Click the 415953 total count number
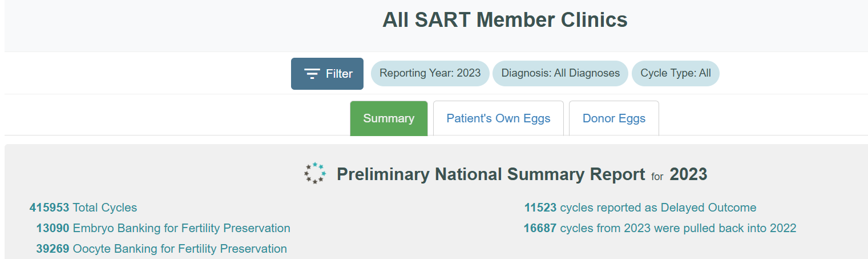The image size is (868, 259). point(50,208)
